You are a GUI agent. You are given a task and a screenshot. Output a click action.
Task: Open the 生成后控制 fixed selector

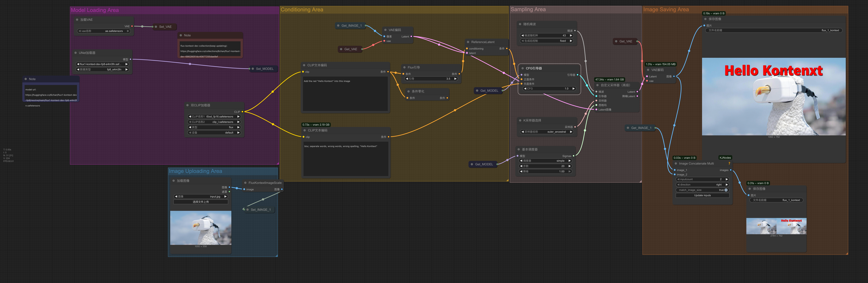tap(547, 41)
